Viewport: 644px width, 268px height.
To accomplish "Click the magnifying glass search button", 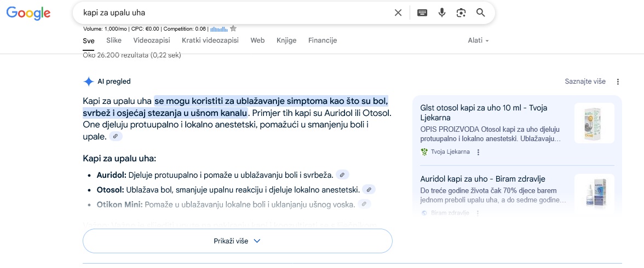I will (x=481, y=13).
